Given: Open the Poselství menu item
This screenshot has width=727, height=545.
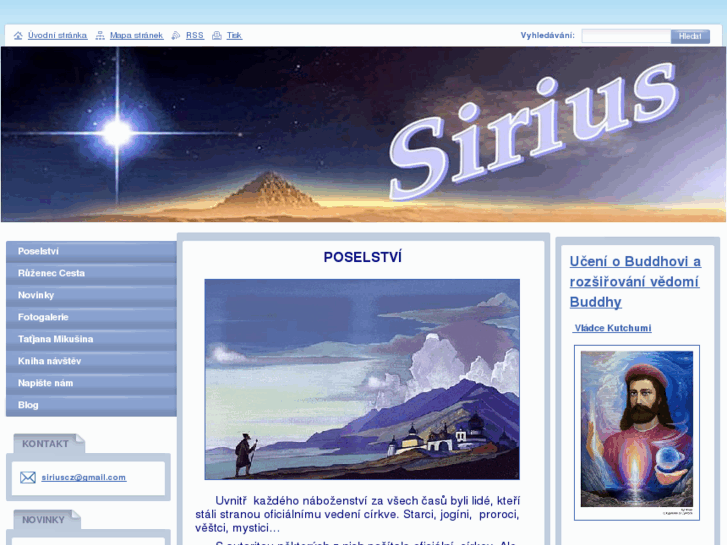Looking at the screenshot, I should (91, 252).
